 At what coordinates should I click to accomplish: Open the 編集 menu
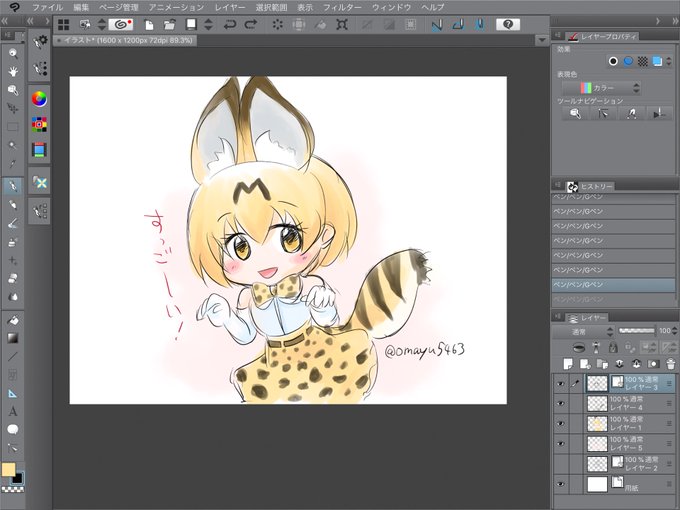pos(81,7)
